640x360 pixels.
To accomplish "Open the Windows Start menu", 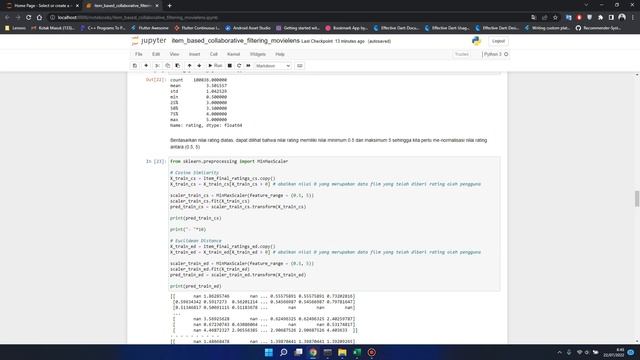I will (x=269, y=352).
